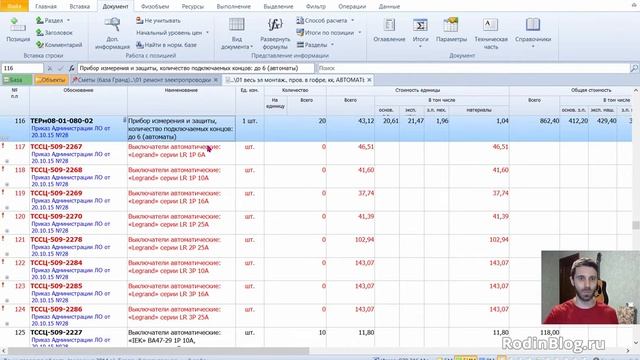
Task: Open Доп. информация for the position
Action: [x=112, y=33]
